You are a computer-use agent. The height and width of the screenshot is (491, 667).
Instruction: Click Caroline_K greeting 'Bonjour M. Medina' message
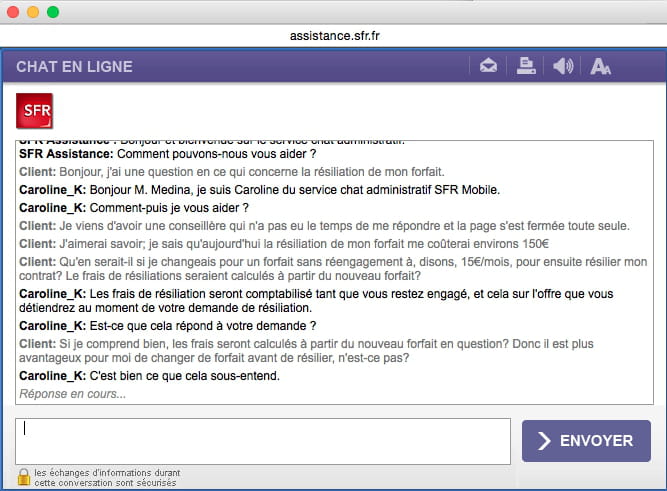[x=259, y=189]
